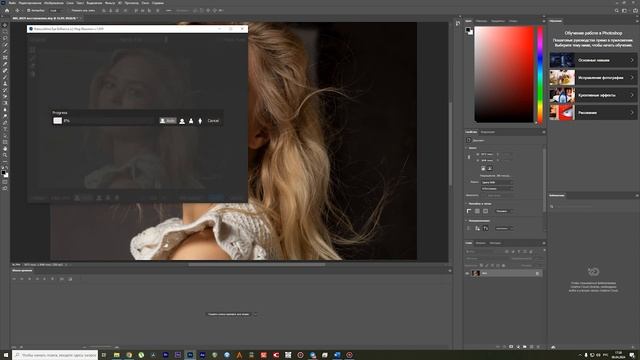The image size is (640, 360).
Task: Click the layer thumbnail in Layers panel
Action: click(x=476, y=273)
